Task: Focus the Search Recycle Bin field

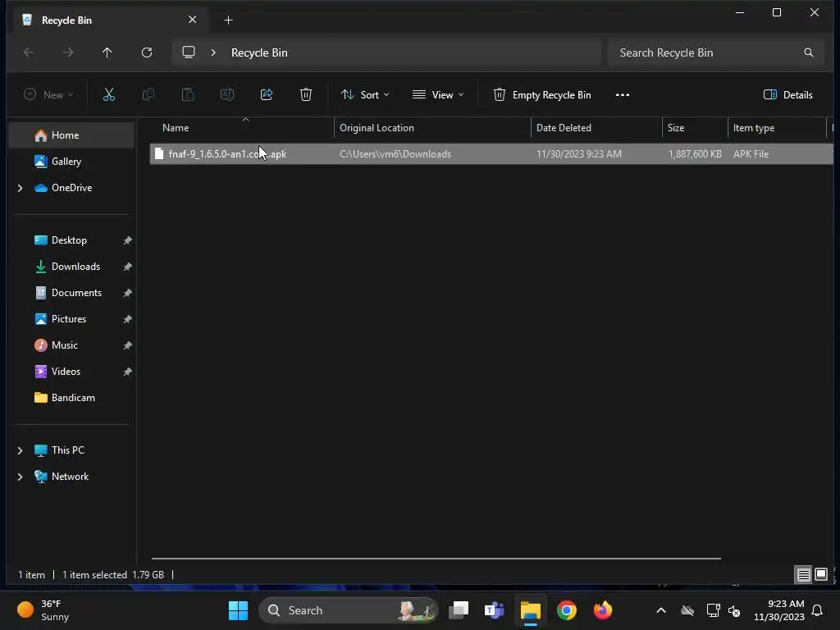Action: pos(715,52)
